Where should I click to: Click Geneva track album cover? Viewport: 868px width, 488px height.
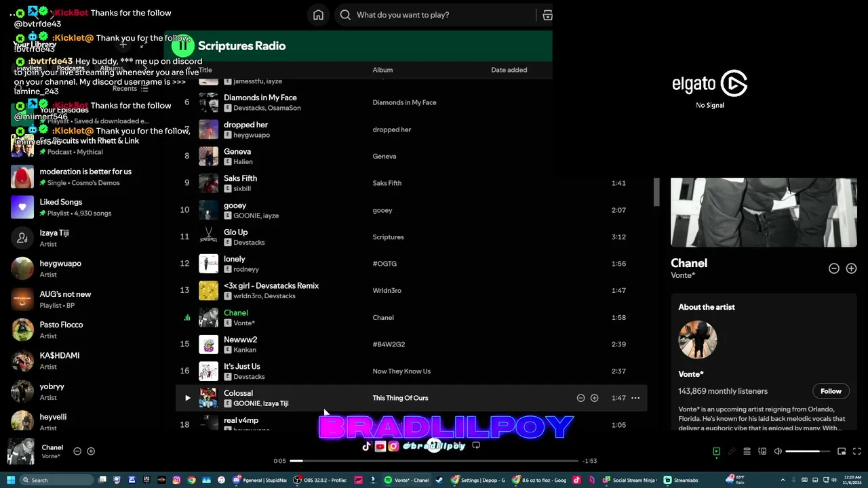coord(208,156)
